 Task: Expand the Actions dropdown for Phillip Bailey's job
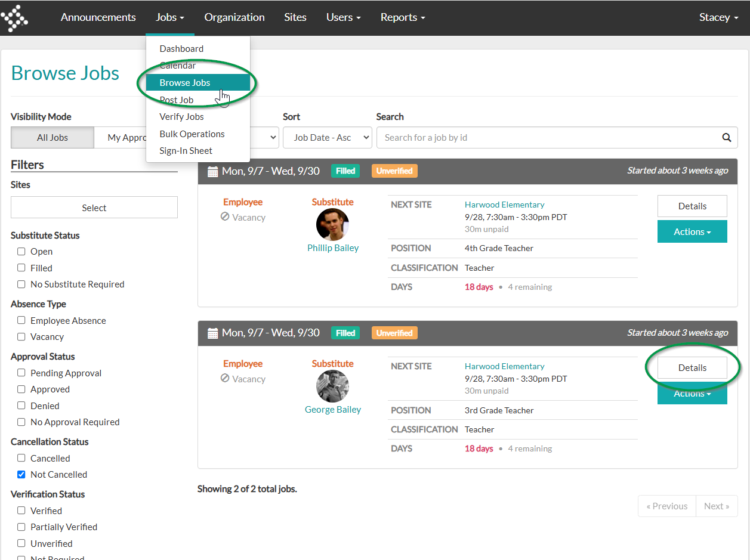(x=692, y=231)
